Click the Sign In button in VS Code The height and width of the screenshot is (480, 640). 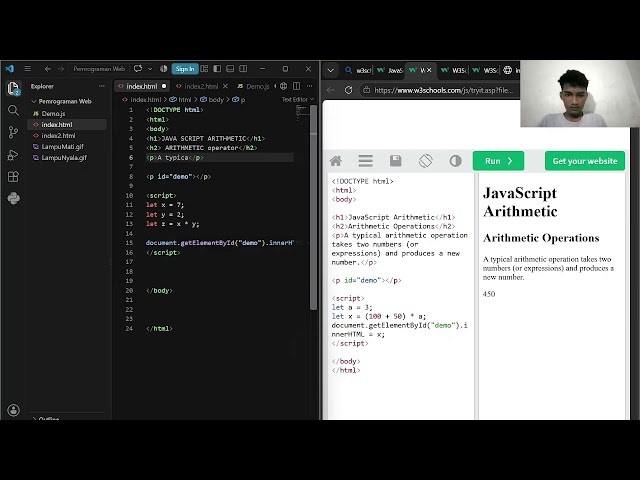tap(185, 69)
